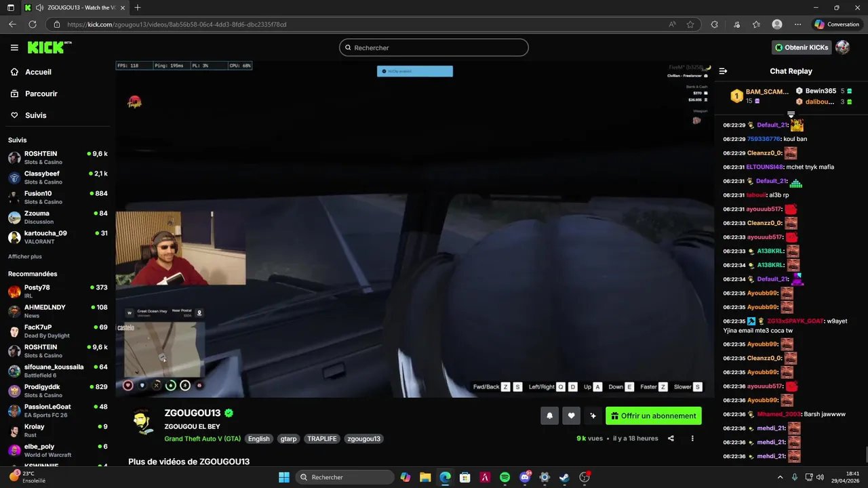Toggle the notification bell for ZGOUGOU13
Image resolution: width=868 pixels, height=488 pixels.
pos(549,416)
